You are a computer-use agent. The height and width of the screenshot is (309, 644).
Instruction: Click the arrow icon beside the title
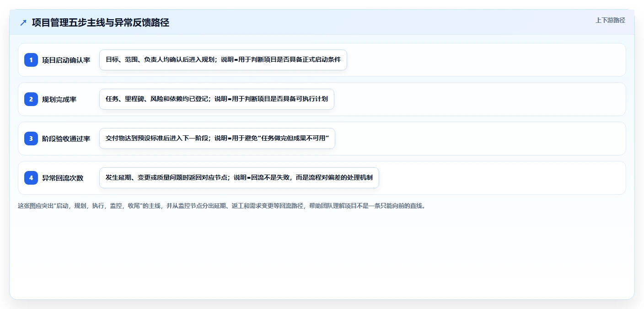pos(23,22)
